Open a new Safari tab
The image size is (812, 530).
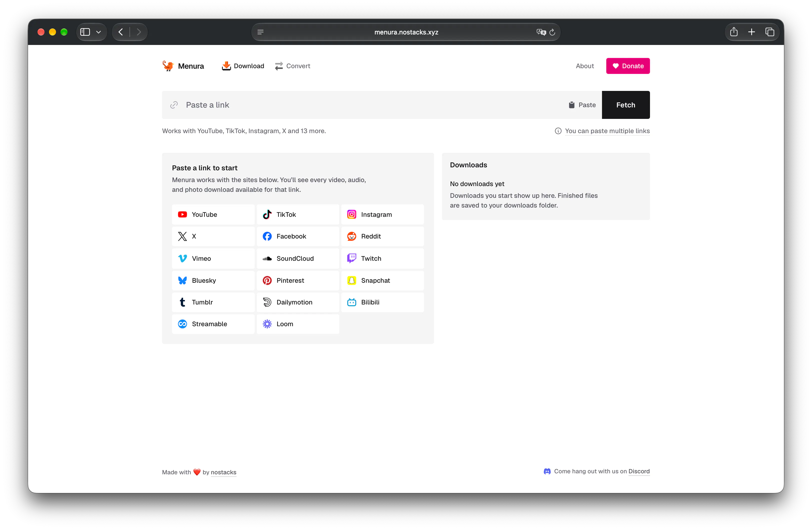click(x=751, y=32)
